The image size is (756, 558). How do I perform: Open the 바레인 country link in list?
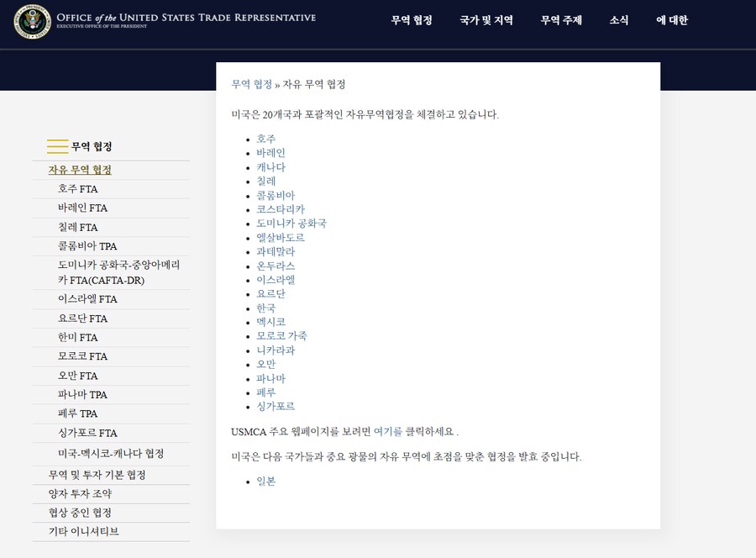[271, 153]
